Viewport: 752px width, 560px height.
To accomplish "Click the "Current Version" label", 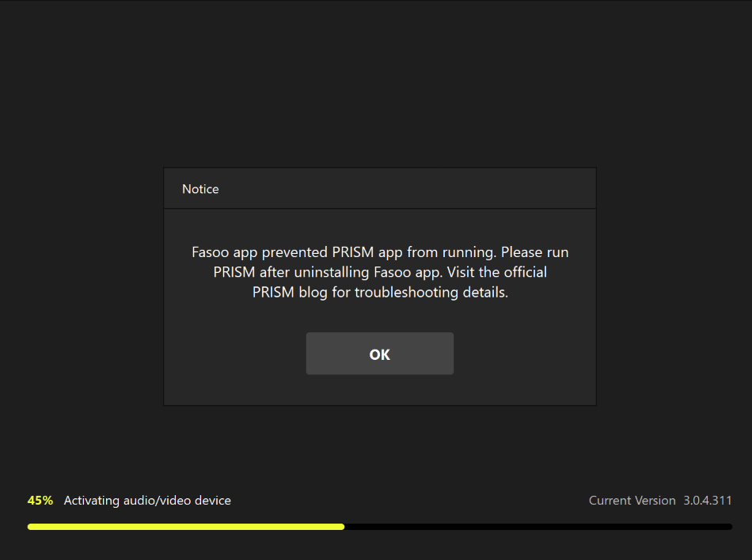I will point(632,501).
